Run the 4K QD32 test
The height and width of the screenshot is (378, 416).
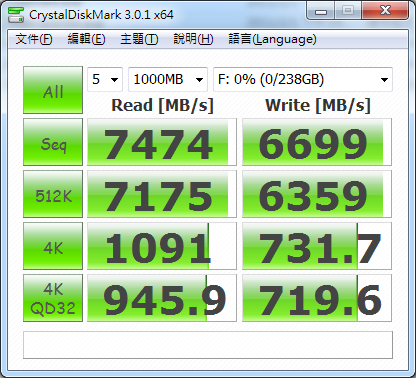pyautogui.click(x=53, y=298)
